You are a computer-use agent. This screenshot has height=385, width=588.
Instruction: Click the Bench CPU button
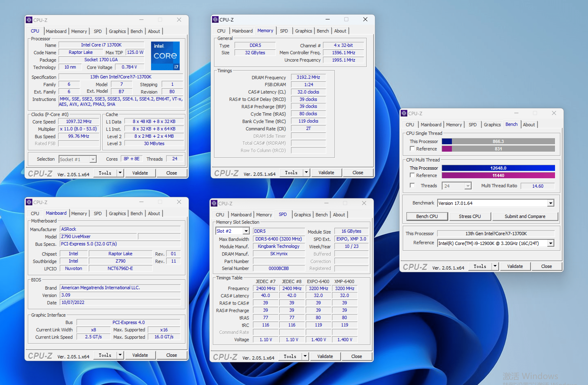[x=427, y=216]
